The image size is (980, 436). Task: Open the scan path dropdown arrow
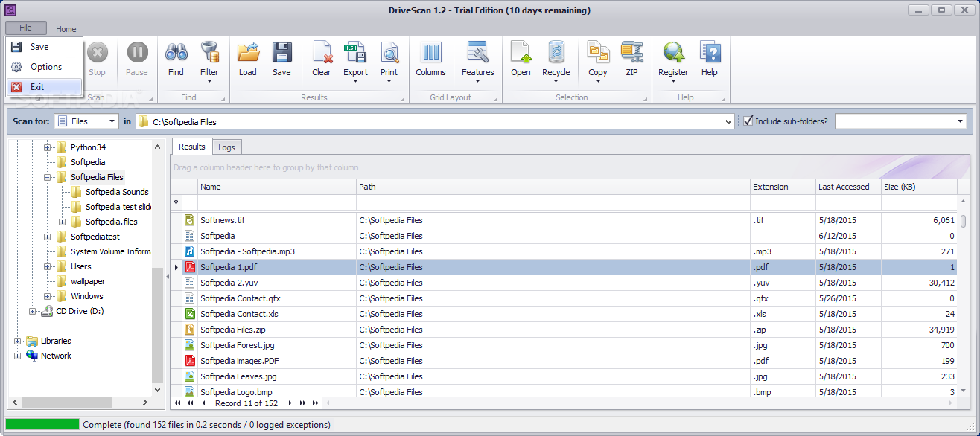tap(728, 121)
